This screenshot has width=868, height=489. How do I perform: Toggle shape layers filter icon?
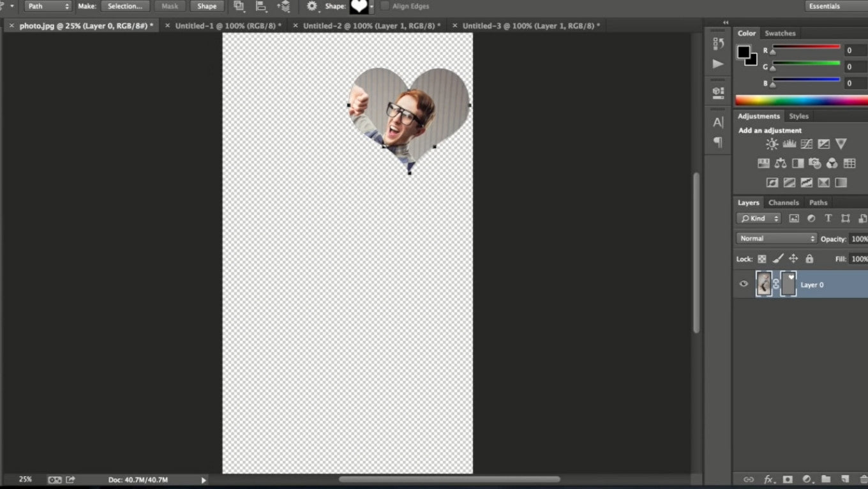click(x=846, y=218)
